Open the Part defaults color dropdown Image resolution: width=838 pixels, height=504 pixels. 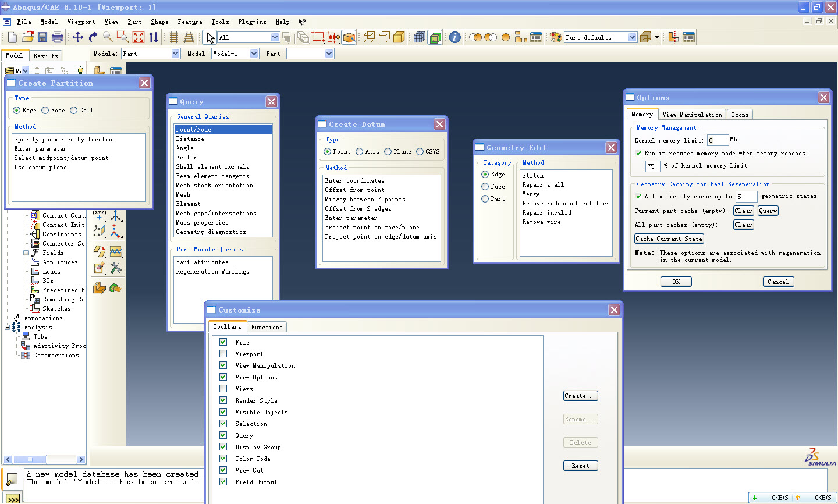633,37
